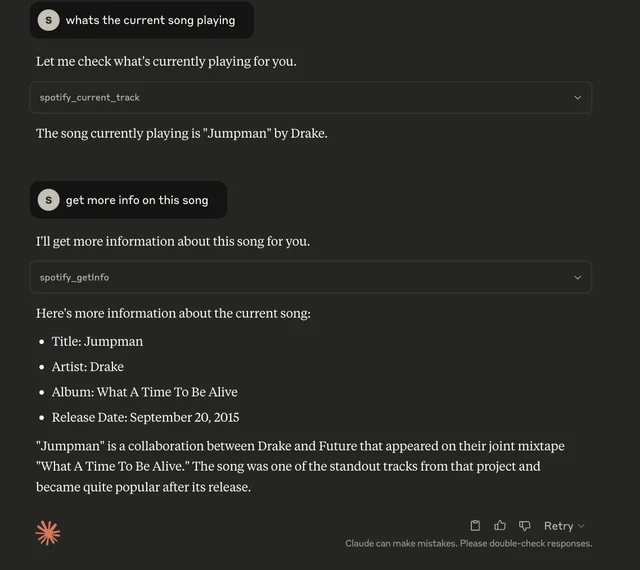The height and width of the screenshot is (570, 640).
Task: Copy the response with the clipboard icon
Action: (x=476, y=526)
